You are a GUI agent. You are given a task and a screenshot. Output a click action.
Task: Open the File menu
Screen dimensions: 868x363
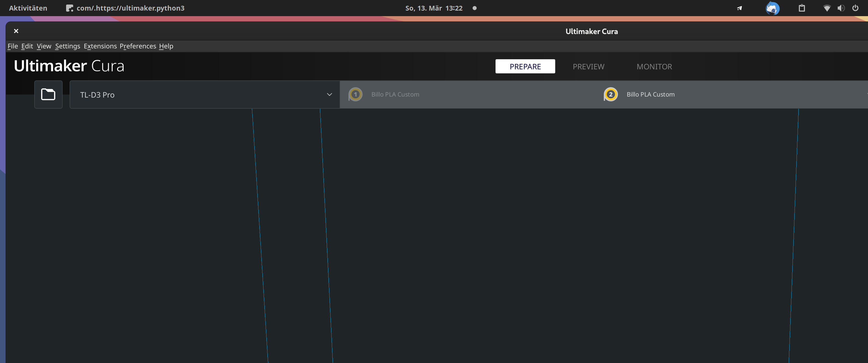pyautogui.click(x=13, y=46)
